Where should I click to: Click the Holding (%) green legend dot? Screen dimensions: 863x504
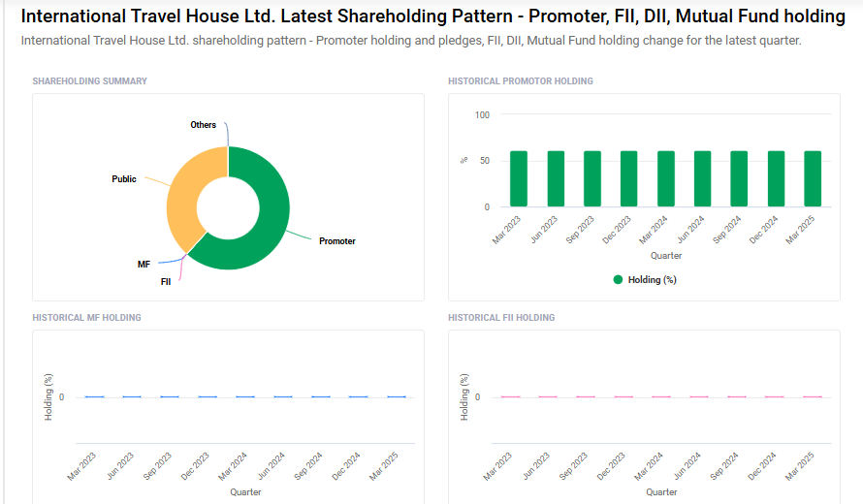pos(618,279)
